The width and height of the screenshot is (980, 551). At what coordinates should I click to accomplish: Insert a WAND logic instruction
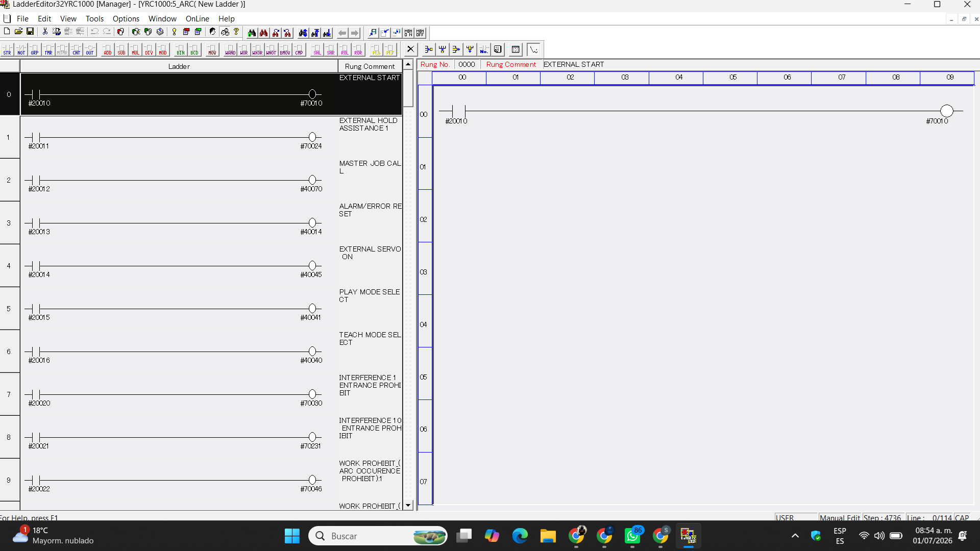point(230,49)
